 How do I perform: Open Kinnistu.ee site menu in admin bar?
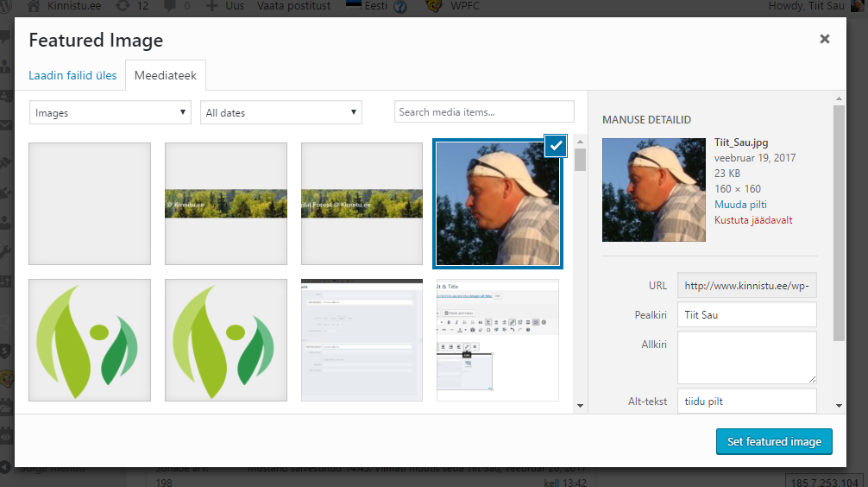click(x=74, y=5)
